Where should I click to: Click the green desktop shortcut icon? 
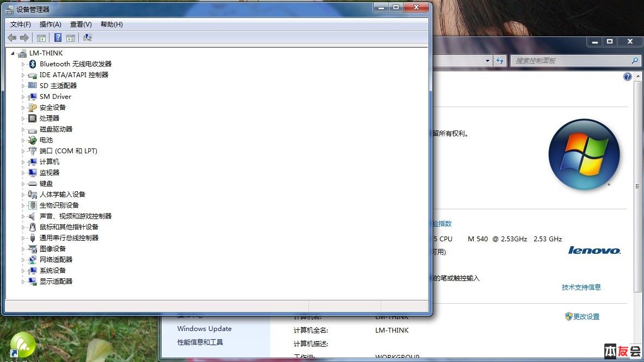[23, 345]
